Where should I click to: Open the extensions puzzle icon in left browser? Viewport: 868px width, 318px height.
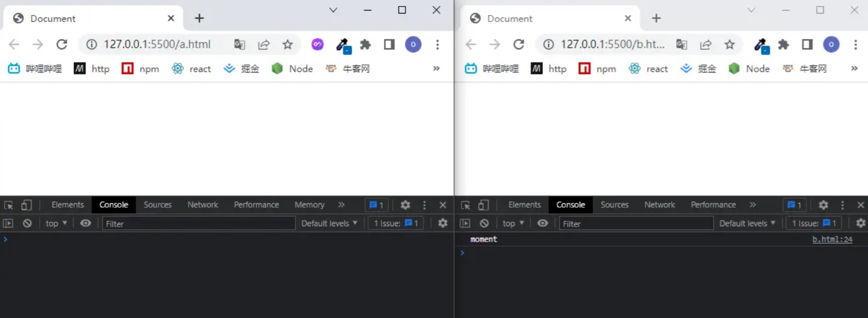tap(365, 44)
